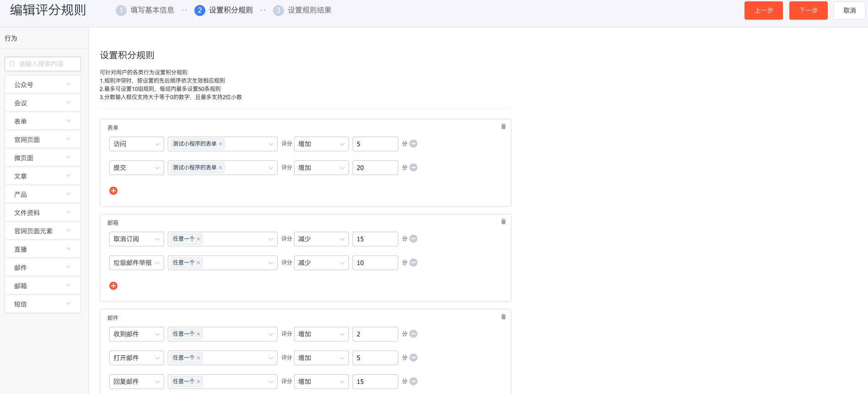The height and width of the screenshot is (394, 868).
Task: Open 减少 score type dropdown in 取消订阅 row
Action: tap(321, 239)
